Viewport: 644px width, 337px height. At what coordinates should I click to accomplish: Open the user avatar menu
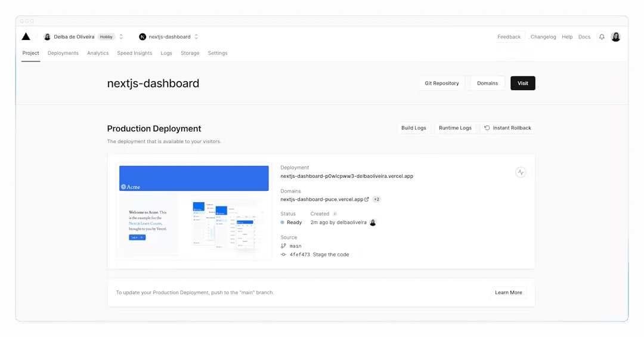coord(615,37)
